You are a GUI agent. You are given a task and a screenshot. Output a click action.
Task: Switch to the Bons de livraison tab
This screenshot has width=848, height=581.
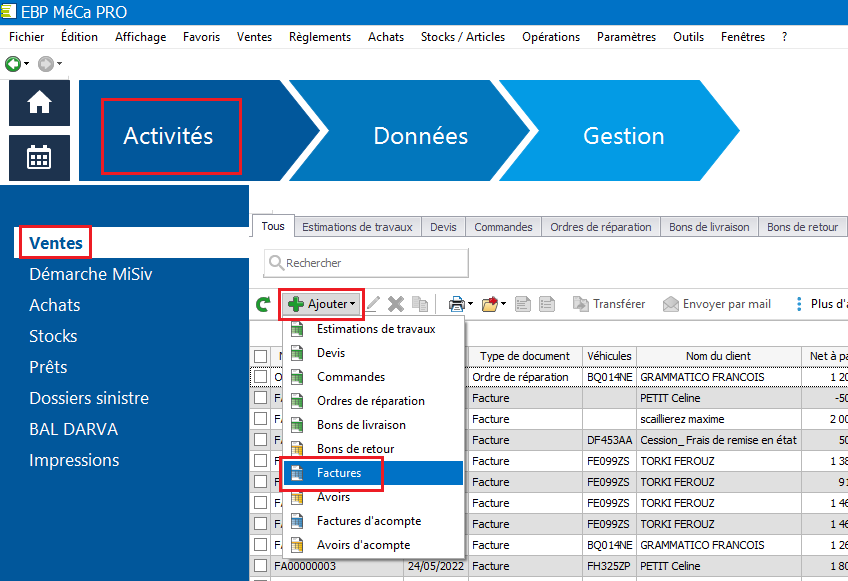[x=709, y=227]
